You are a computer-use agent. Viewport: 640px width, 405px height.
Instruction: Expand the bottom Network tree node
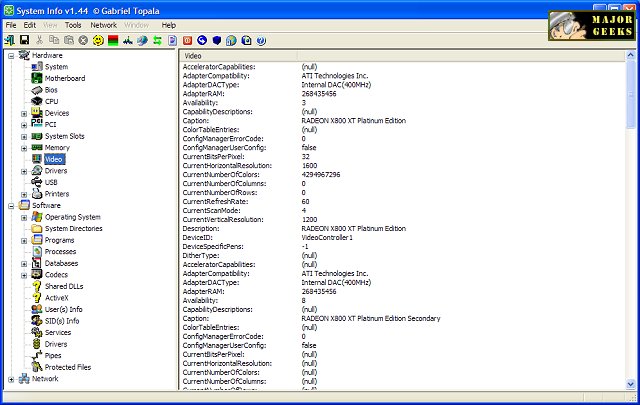pyautogui.click(x=11, y=379)
